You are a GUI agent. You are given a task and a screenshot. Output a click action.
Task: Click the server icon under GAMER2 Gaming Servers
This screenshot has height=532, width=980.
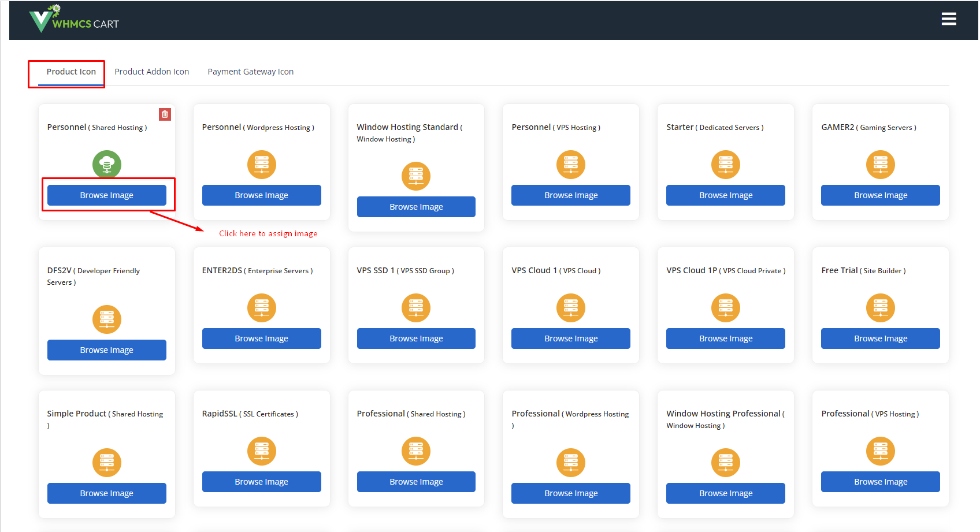click(880, 165)
